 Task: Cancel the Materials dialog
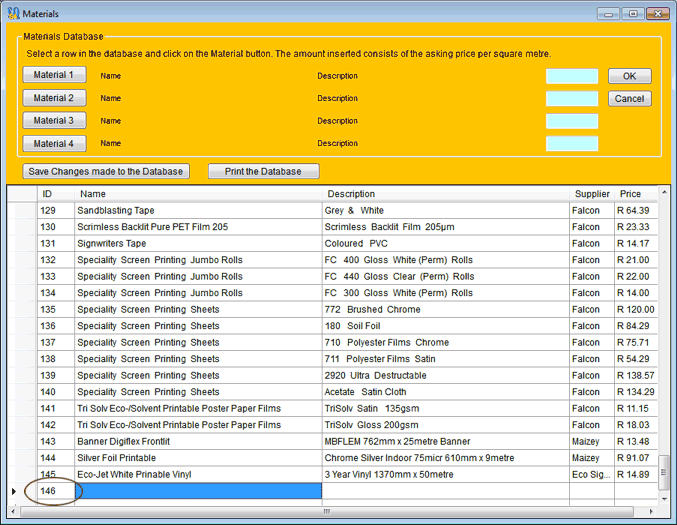(x=629, y=99)
